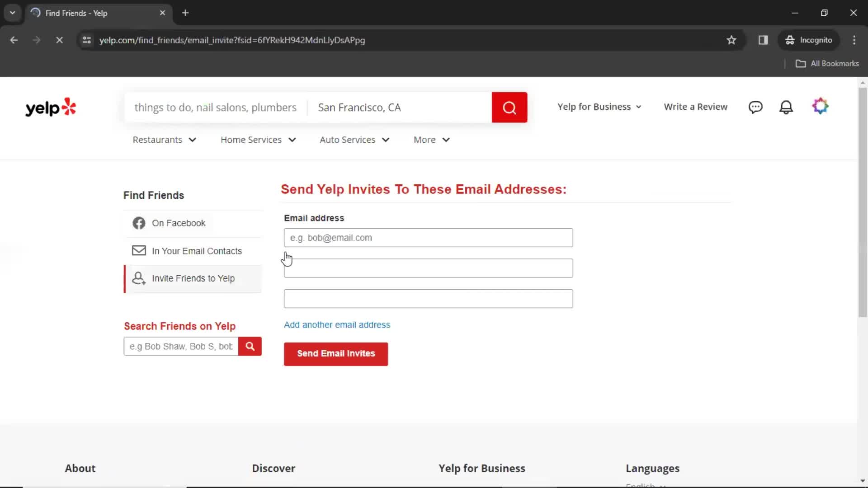Click the Find Friends - Yelp browser tab
Image resolution: width=868 pixels, height=488 pixels.
99,13
